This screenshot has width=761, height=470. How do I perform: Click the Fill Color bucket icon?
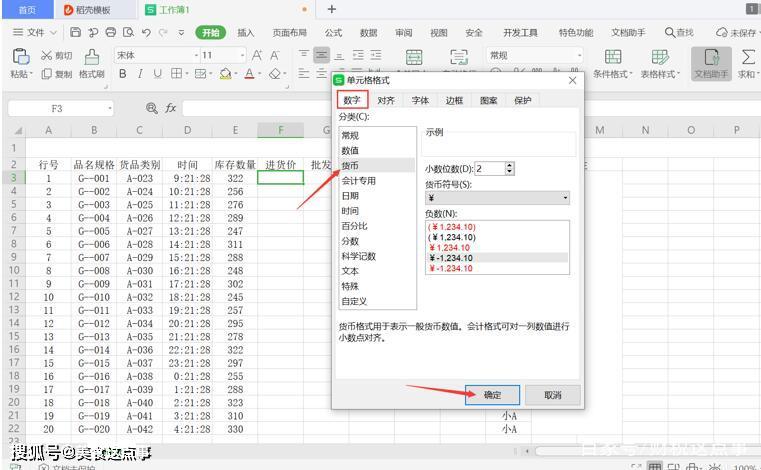point(225,74)
